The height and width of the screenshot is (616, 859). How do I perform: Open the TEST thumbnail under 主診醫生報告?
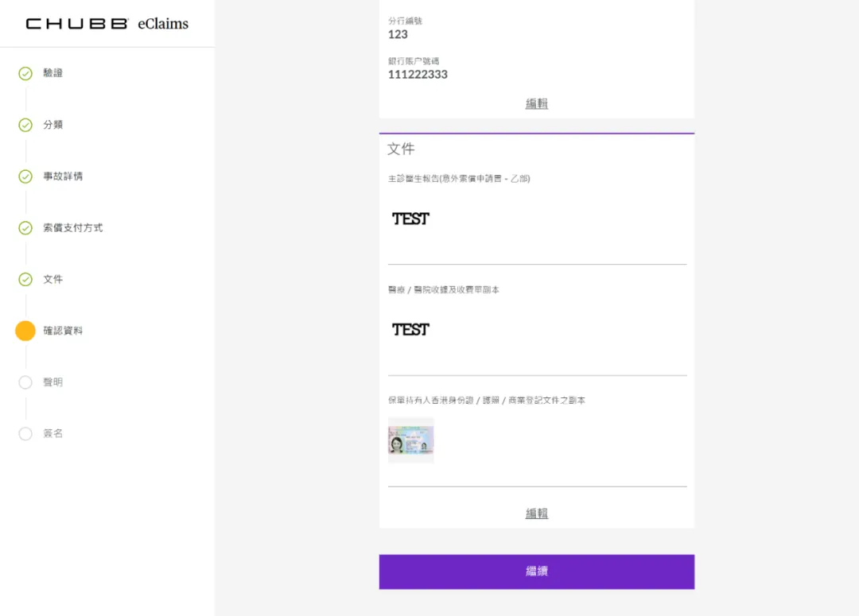tap(410, 219)
